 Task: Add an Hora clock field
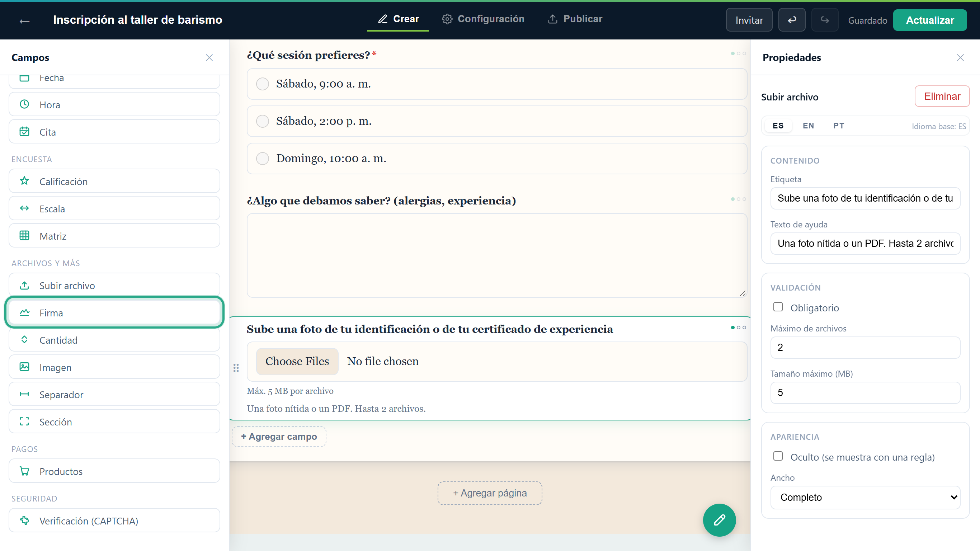pos(114,105)
